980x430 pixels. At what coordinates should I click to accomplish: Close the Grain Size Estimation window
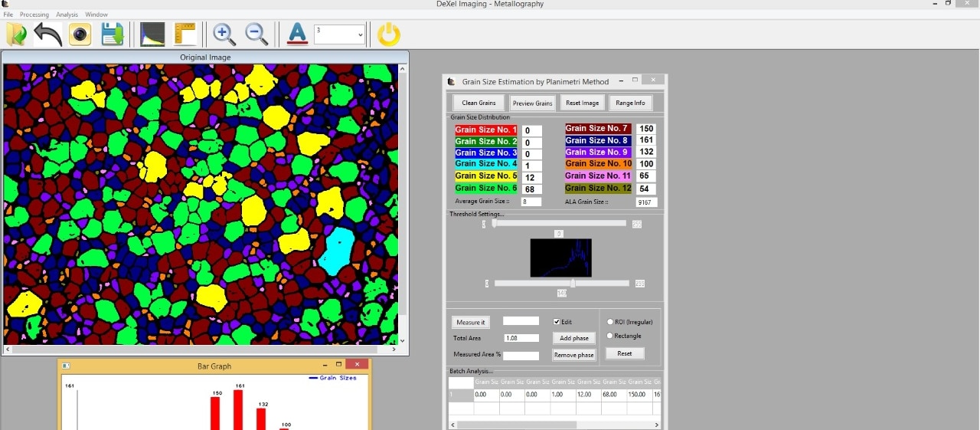click(x=653, y=80)
